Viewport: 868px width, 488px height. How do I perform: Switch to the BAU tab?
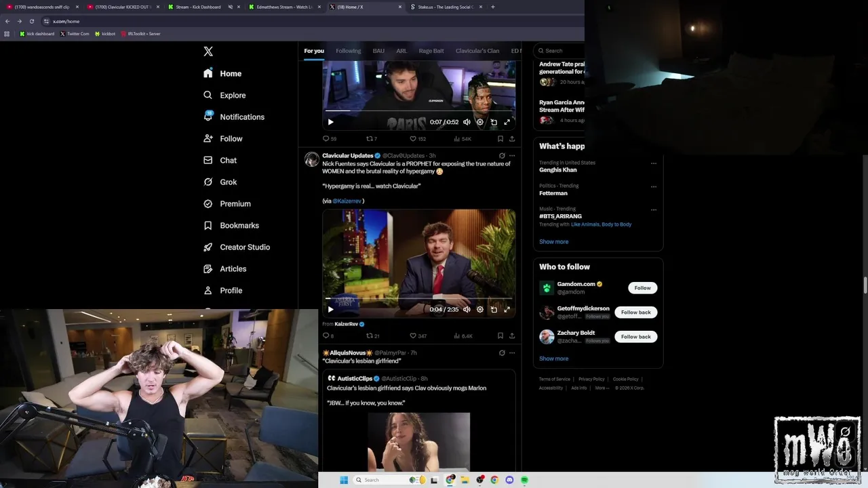tap(378, 51)
